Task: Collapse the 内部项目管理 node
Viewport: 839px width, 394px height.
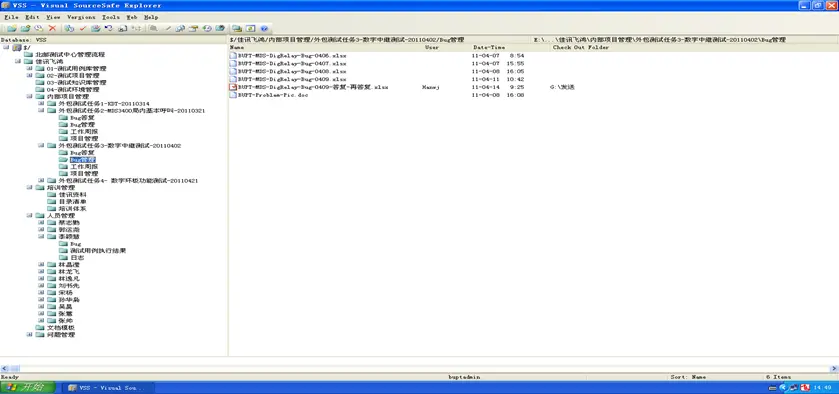Action: [x=29, y=96]
